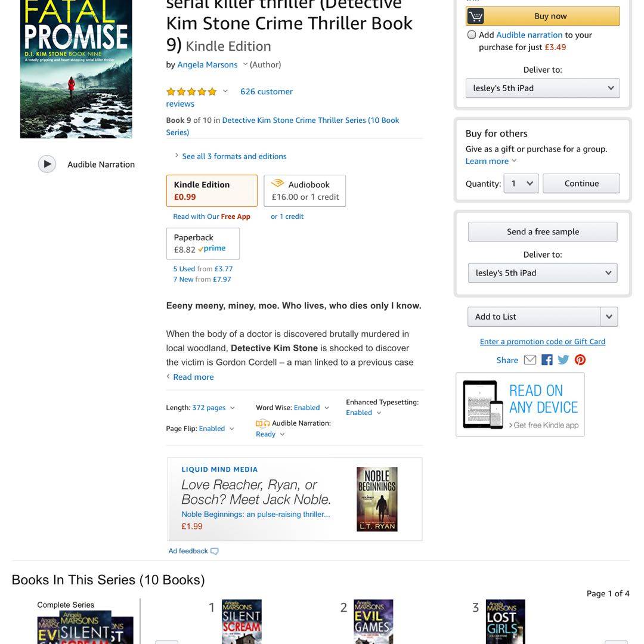Expand the Add to List arrow

click(609, 317)
